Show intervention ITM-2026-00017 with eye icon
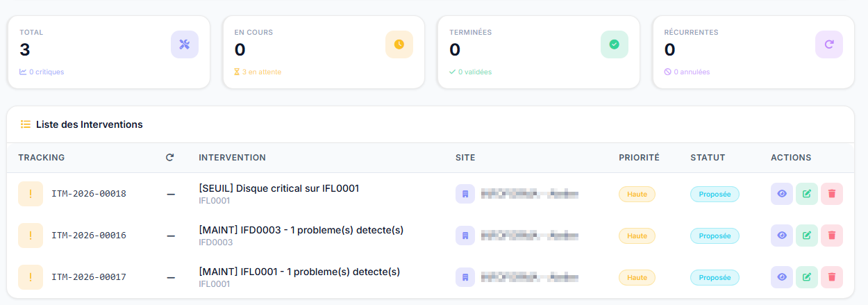Screen dimensions: 868x305 782,277
